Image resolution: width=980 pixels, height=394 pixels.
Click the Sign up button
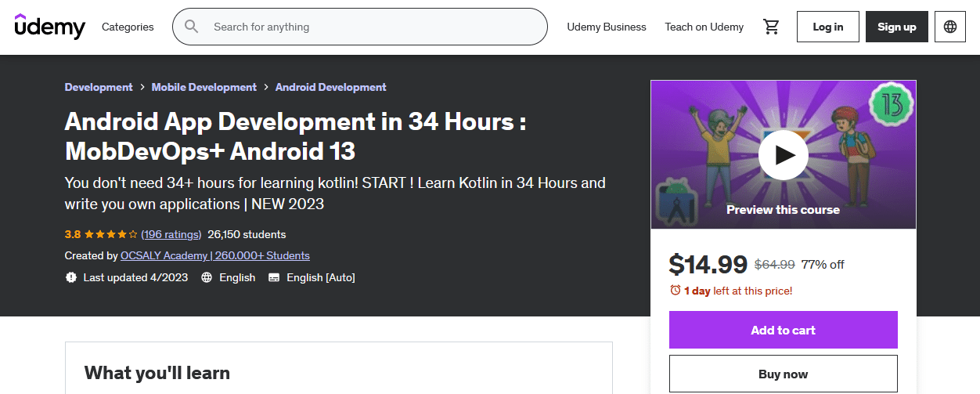click(x=897, y=27)
